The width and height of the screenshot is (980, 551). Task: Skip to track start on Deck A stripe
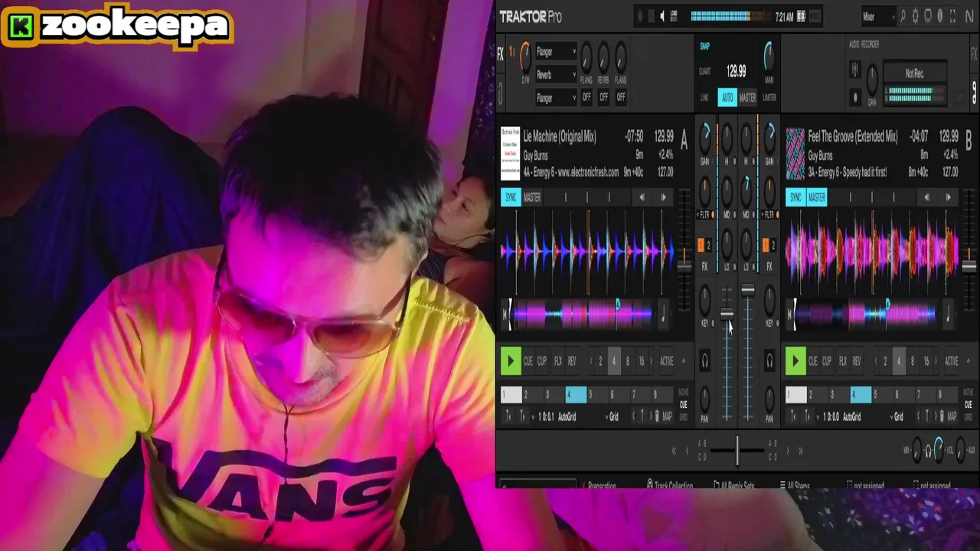(x=504, y=313)
